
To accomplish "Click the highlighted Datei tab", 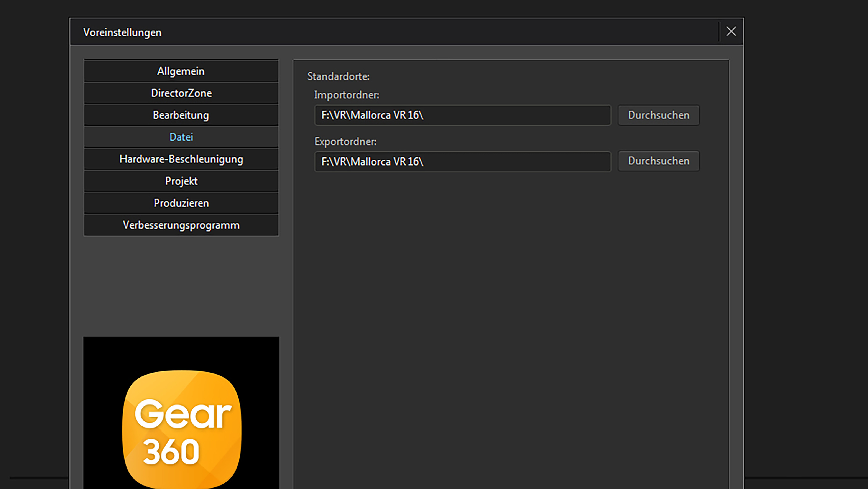I will [181, 137].
